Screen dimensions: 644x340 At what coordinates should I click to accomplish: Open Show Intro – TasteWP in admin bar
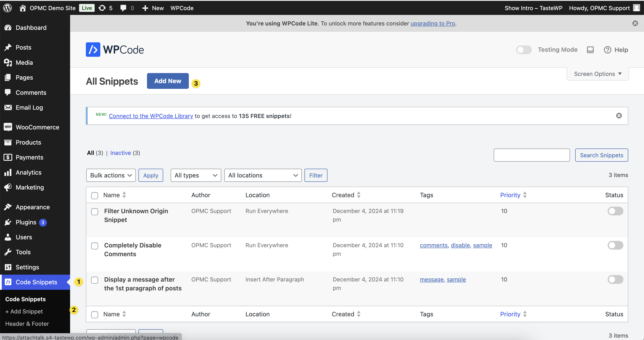point(534,8)
